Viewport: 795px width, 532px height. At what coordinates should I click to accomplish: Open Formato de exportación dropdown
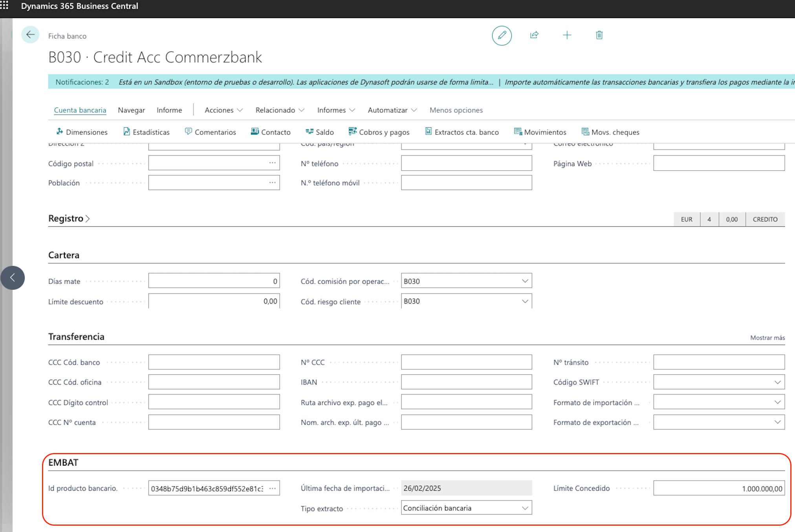[x=777, y=422]
